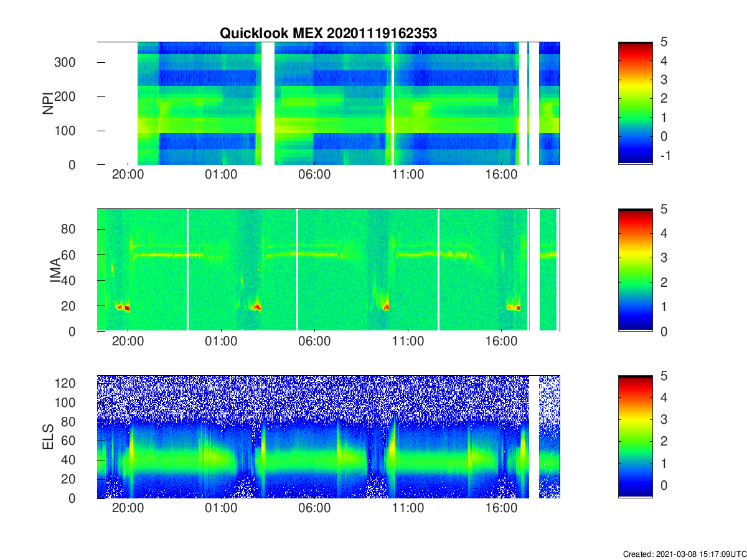The image size is (747, 560).
Task: Click the NPI spectrogram plot
Action: coord(329,103)
